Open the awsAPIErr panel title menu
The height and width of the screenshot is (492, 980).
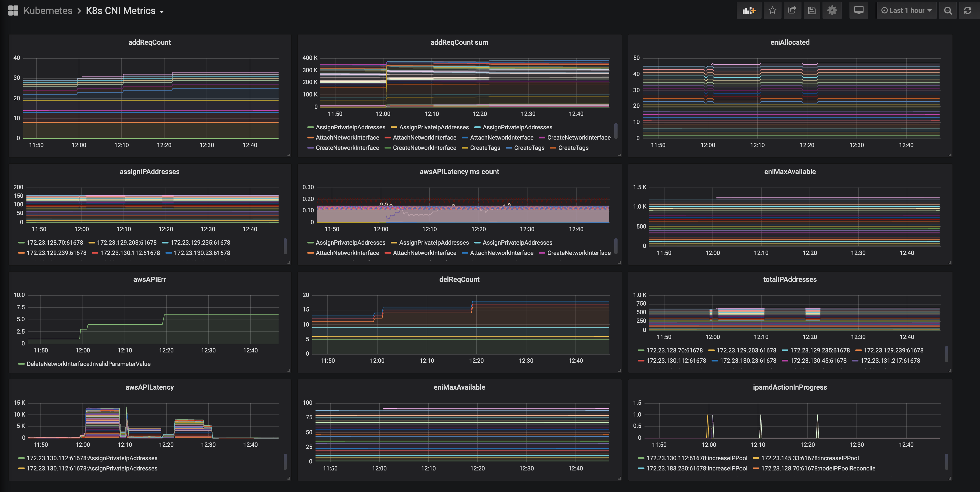coord(149,279)
